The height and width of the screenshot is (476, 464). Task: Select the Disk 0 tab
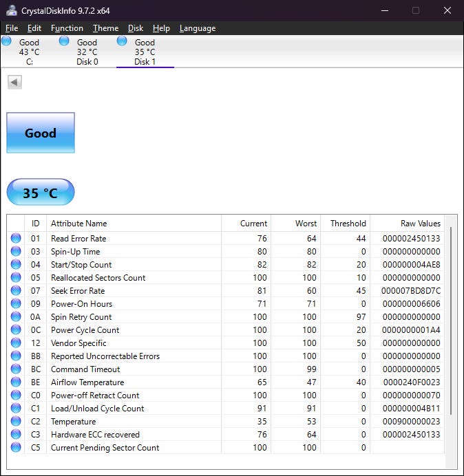(x=87, y=52)
